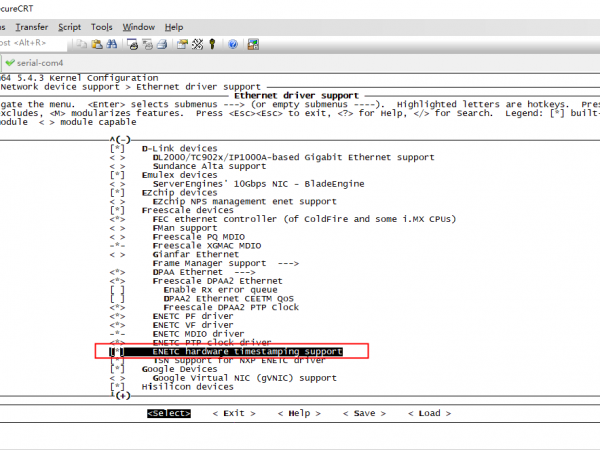Open the Script menu
The width and height of the screenshot is (600, 450).
point(70,27)
